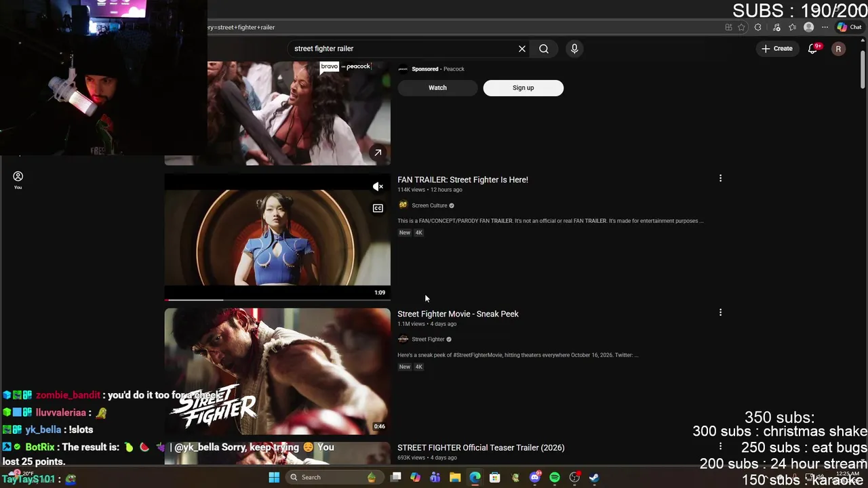Open Spotify from the taskbar
Screen dimensions: 868x488
(555, 477)
